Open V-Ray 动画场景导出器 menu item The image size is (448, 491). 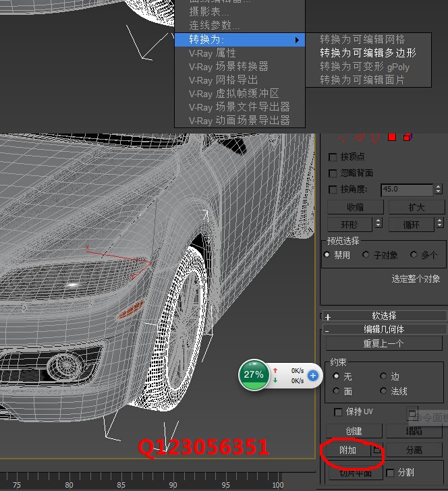pos(240,120)
